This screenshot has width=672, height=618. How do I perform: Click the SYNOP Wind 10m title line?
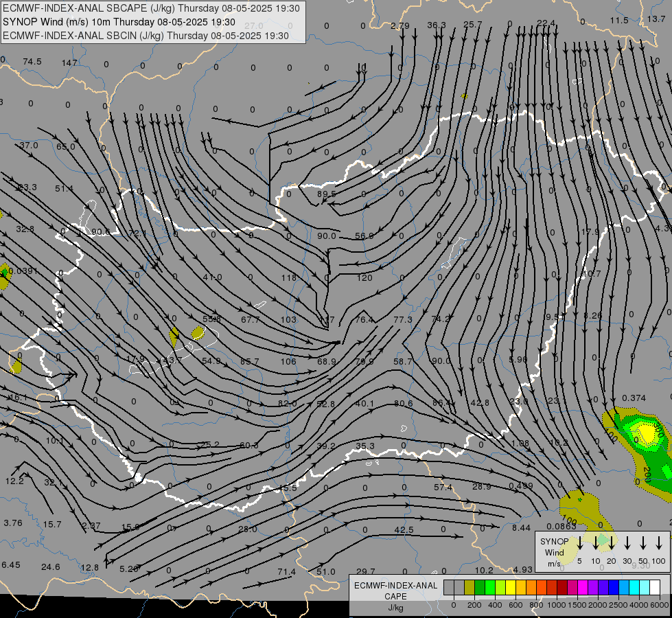(x=119, y=22)
